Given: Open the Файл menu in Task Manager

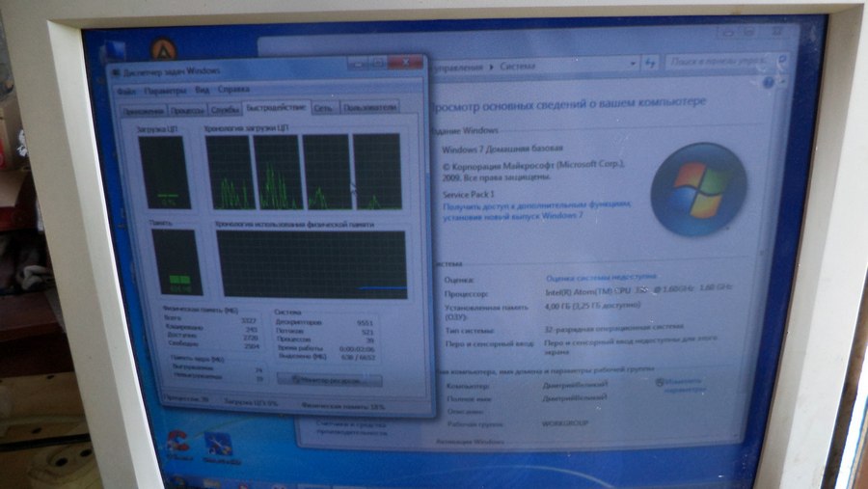Looking at the screenshot, I should (126, 92).
